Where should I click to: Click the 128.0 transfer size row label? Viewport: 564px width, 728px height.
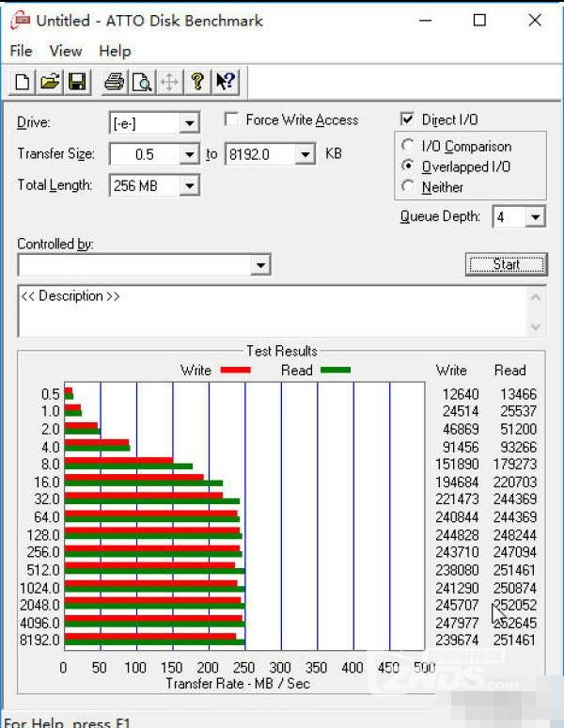point(43,535)
